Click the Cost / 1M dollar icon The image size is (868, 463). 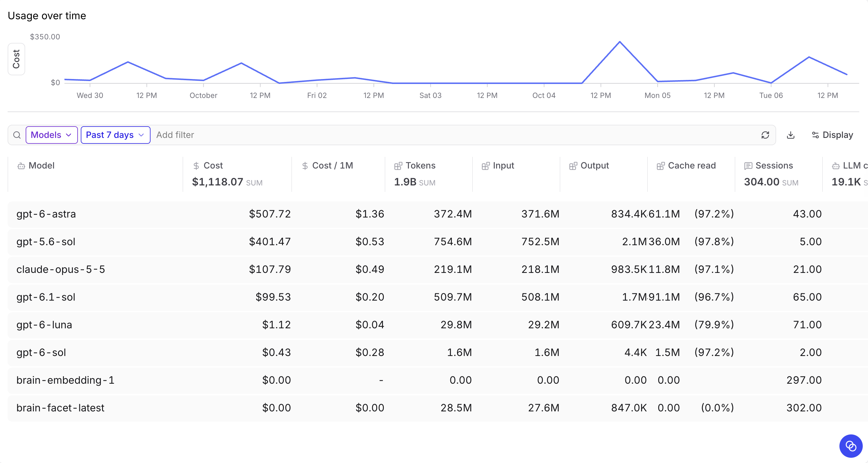[305, 166]
